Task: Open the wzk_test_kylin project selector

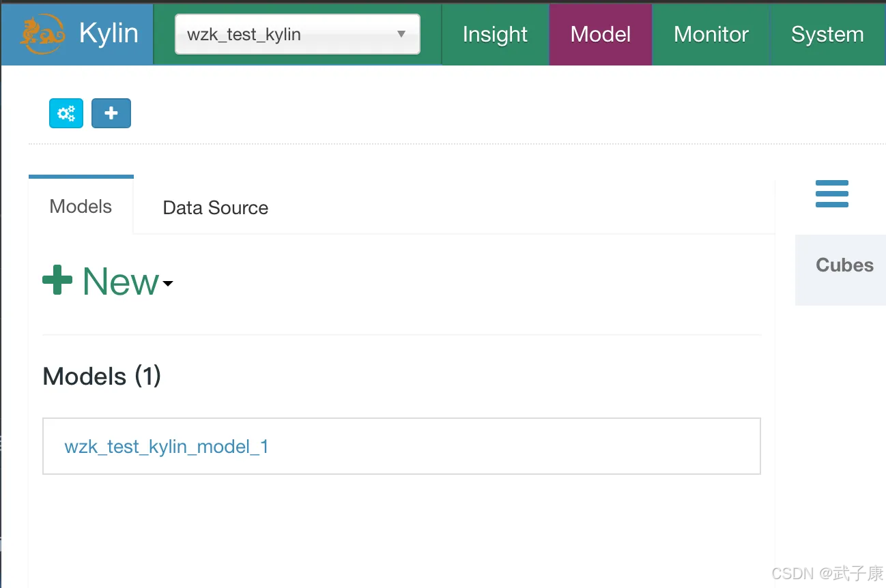Action: (x=287, y=34)
